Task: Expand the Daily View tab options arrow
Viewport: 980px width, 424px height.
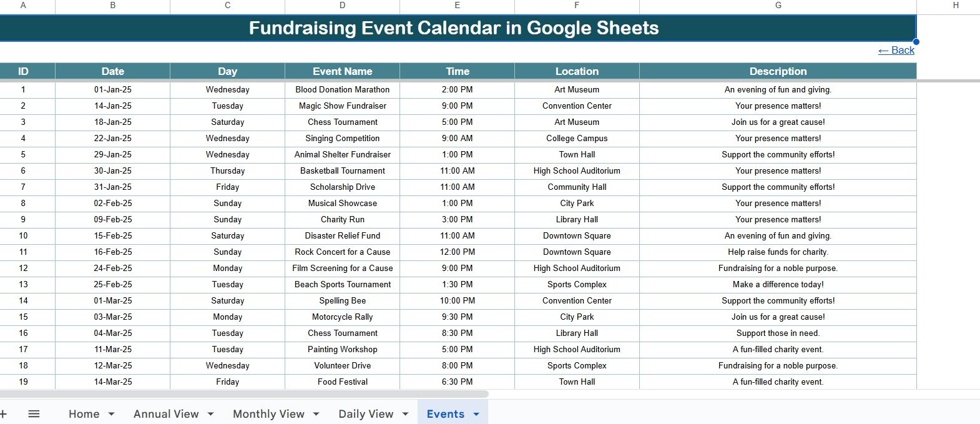Action: [x=406, y=414]
